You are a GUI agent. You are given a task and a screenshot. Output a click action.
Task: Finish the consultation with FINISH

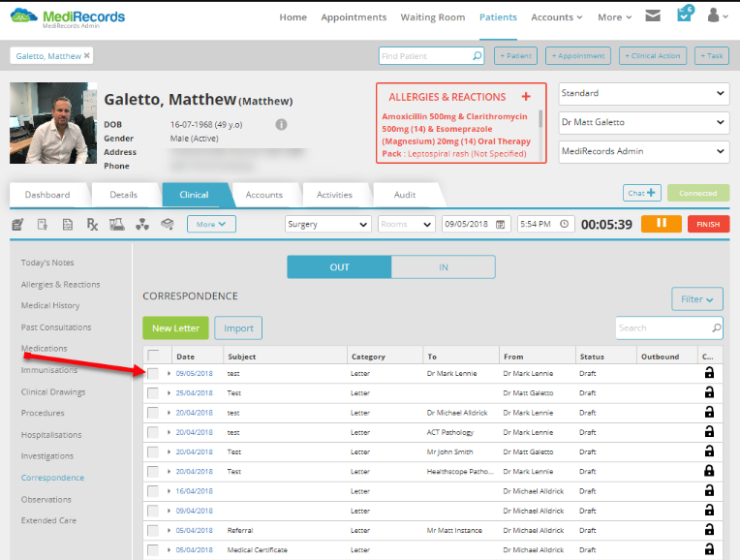708,224
